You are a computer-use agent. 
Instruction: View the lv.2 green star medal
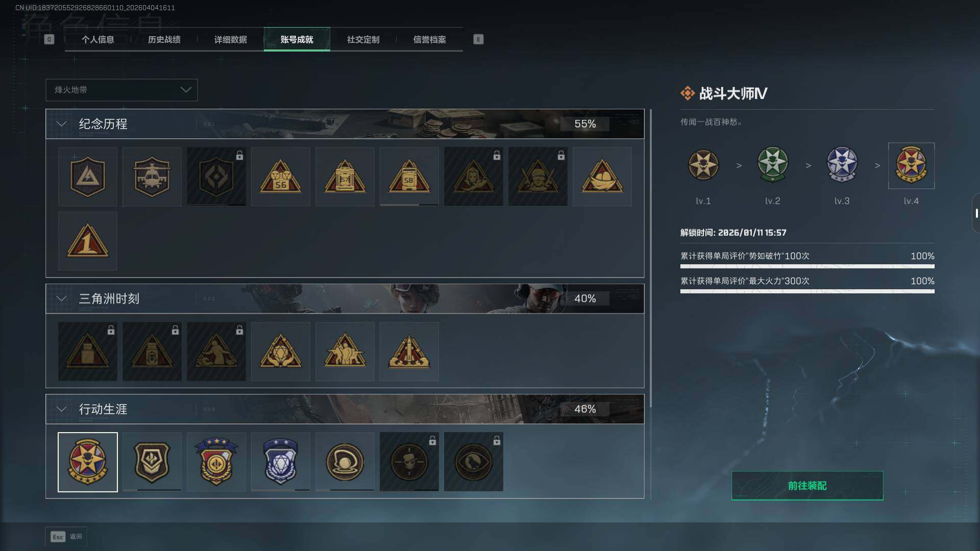coord(772,165)
